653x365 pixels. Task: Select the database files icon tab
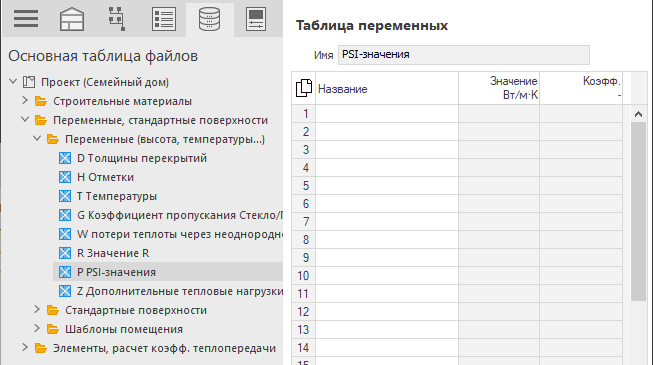pyautogui.click(x=209, y=19)
